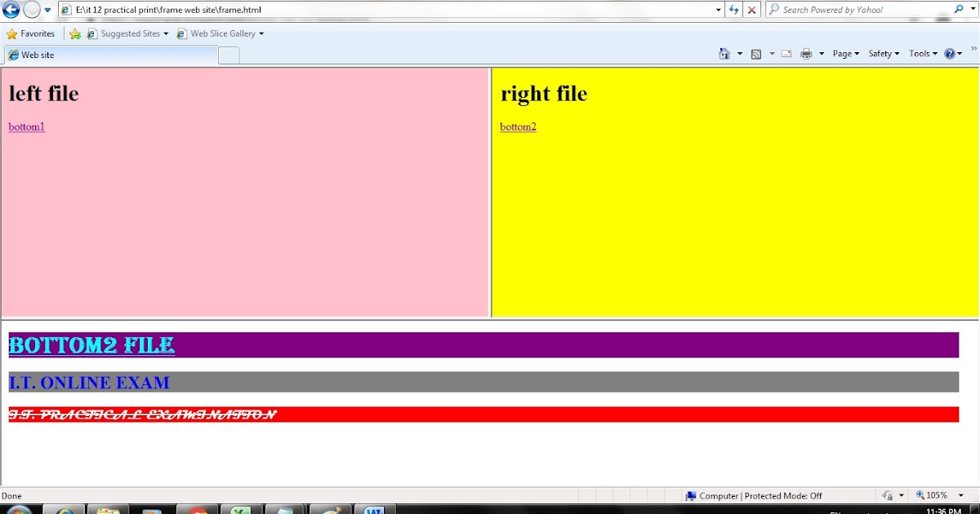Click the Help question mark icon
Image resolution: width=980 pixels, height=514 pixels.
949,54
